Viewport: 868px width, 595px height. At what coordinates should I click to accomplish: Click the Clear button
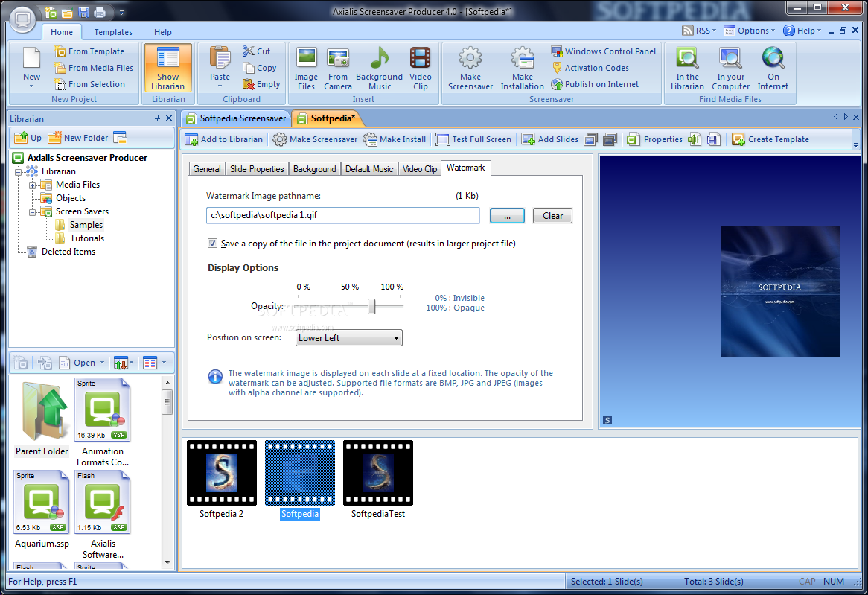click(x=552, y=215)
